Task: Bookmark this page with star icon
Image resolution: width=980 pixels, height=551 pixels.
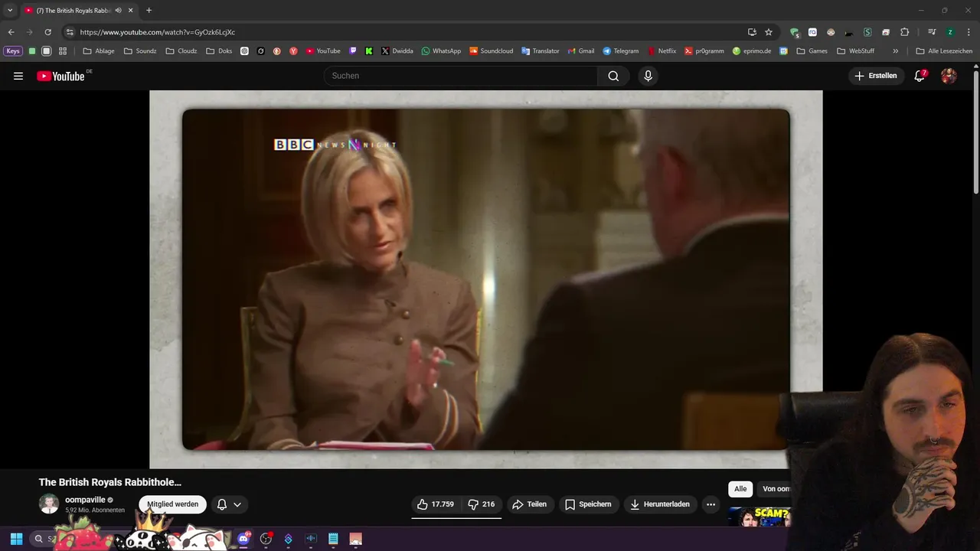Action: [769, 32]
